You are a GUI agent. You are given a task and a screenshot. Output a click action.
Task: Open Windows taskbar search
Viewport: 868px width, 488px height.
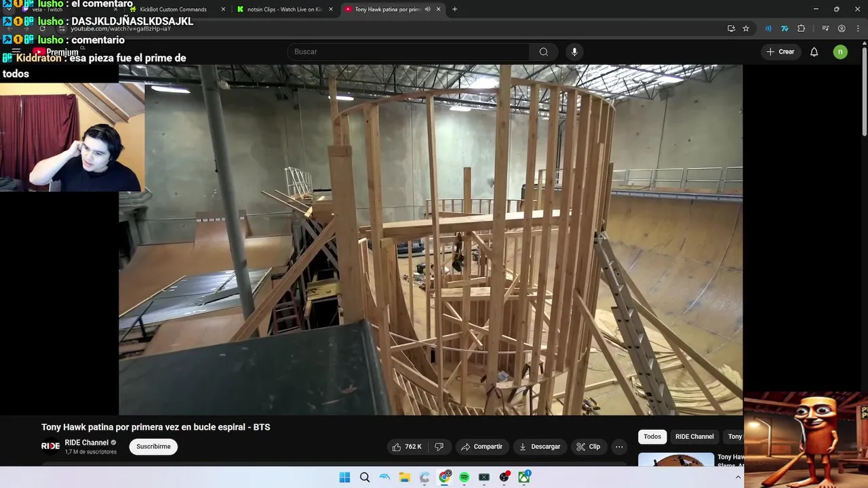(365, 477)
